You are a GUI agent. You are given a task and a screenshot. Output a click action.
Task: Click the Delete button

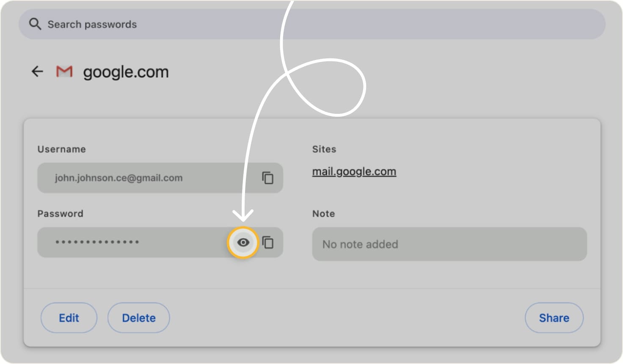138,318
